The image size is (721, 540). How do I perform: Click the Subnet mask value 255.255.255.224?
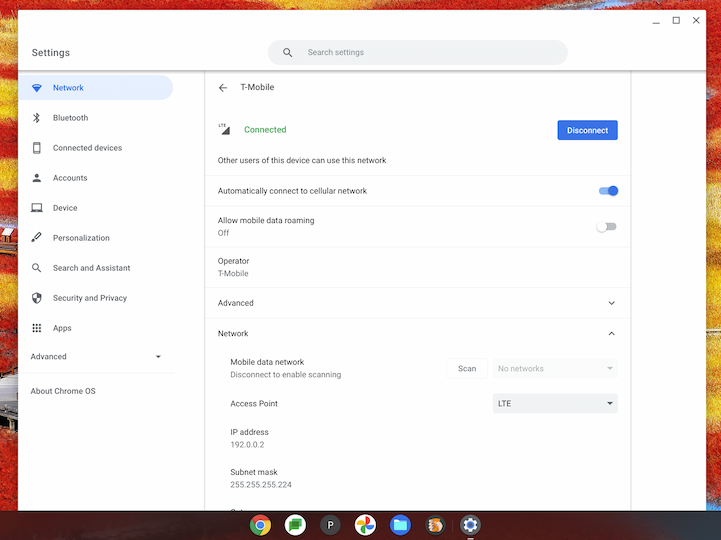click(261, 485)
